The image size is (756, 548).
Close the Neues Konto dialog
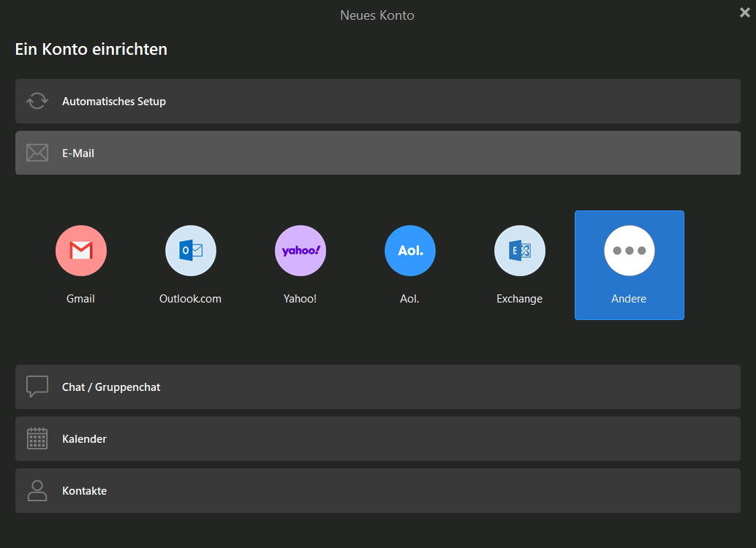click(x=744, y=12)
